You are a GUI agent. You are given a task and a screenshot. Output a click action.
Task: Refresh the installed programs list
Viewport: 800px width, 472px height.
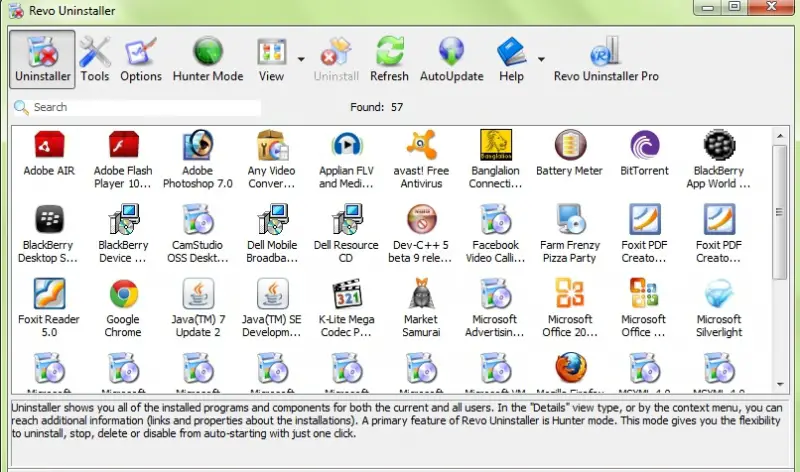point(389,59)
